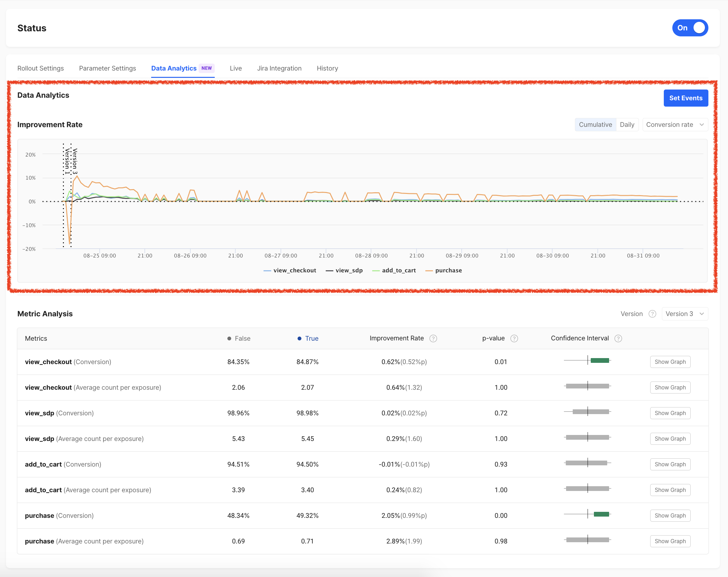The height and width of the screenshot is (577, 728).
Task: Open the Rollout Settings tab
Action: point(40,68)
